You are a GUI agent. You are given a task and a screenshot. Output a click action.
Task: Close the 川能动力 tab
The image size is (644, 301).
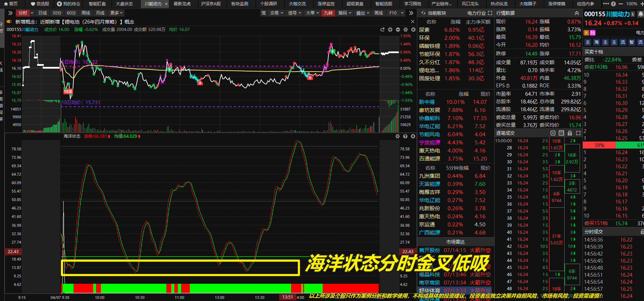[x=166, y=4]
